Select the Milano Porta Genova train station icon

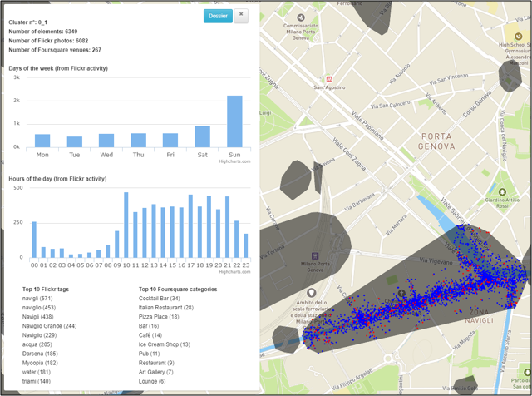pos(315,255)
